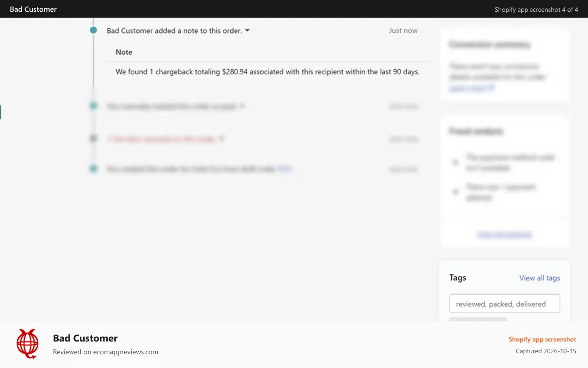Click 'Bad Customer added a note' event text
The height and width of the screenshot is (368, 588).
174,30
